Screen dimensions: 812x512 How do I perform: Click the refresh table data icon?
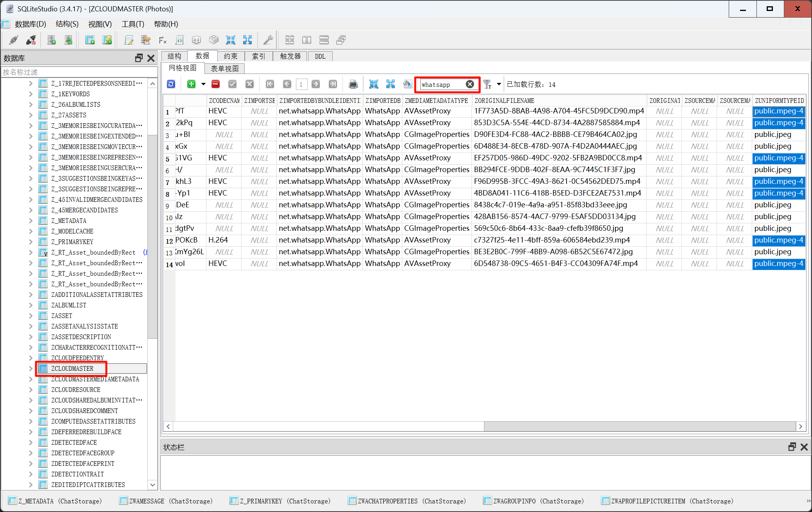[x=171, y=84]
